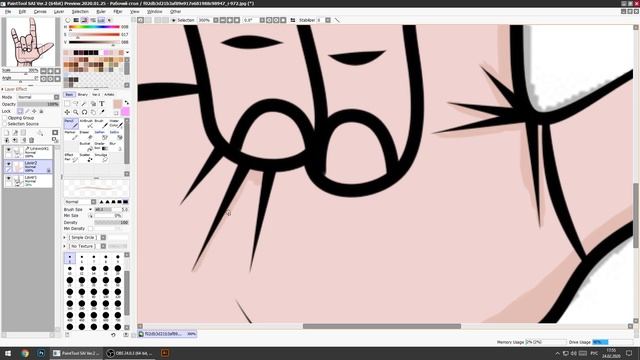Delete the selected layer trash icon

[31, 140]
